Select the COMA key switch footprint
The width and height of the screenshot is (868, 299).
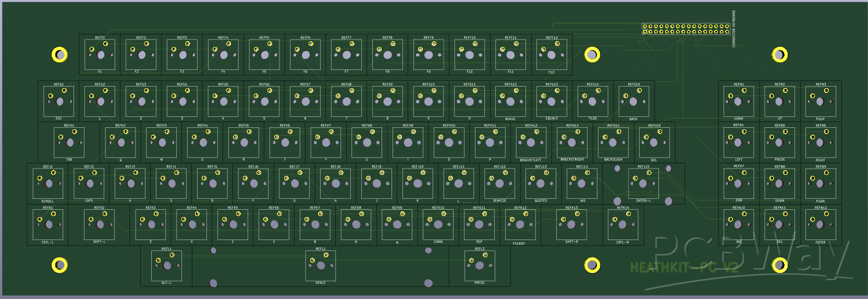click(x=438, y=224)
